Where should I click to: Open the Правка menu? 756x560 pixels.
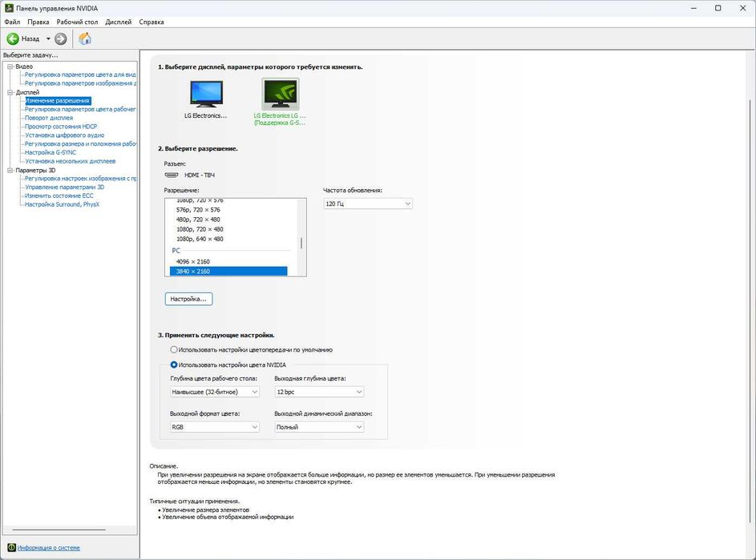[38, 22]
